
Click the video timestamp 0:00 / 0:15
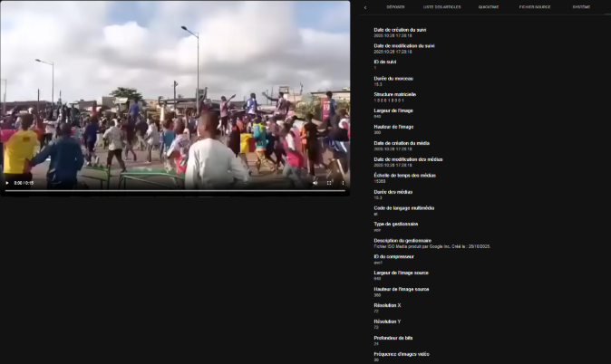pyautogui.click(x=24, y=183)
